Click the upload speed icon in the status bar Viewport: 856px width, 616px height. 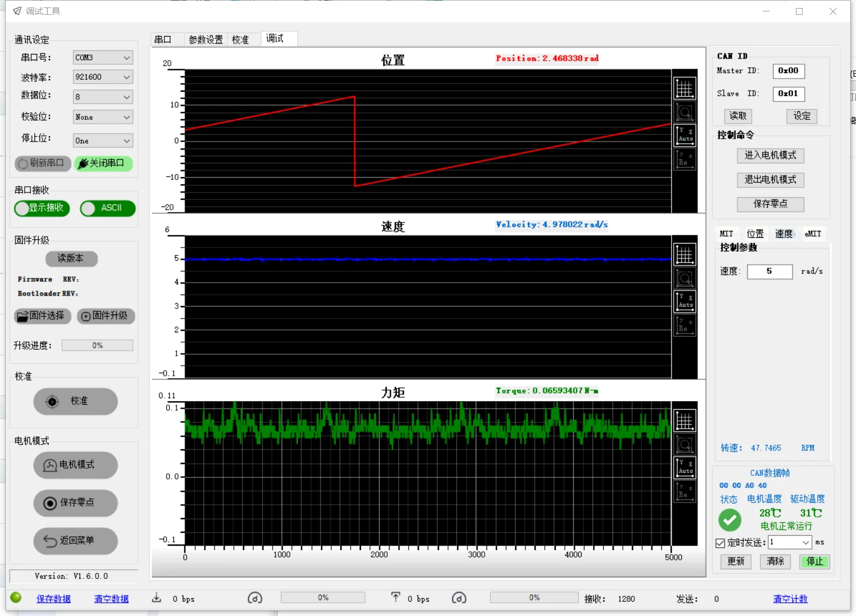tap(395, 598)
